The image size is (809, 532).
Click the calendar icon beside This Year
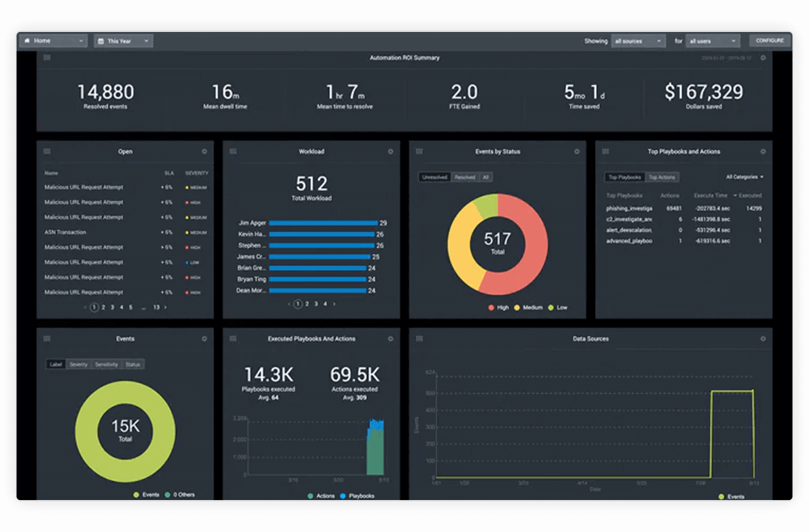(101, 41)
